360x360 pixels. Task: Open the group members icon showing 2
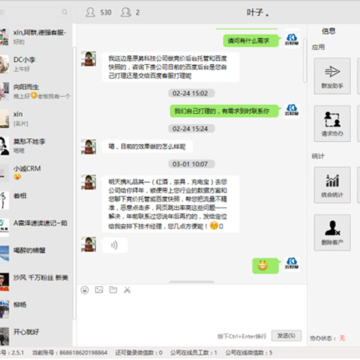pos(126,12)
